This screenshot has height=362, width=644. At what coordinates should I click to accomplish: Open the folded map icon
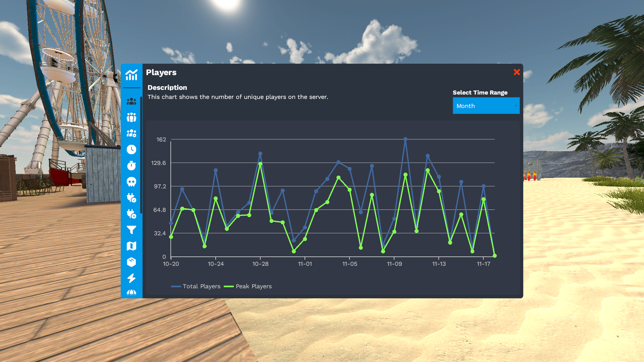click(x=131, y=246)
